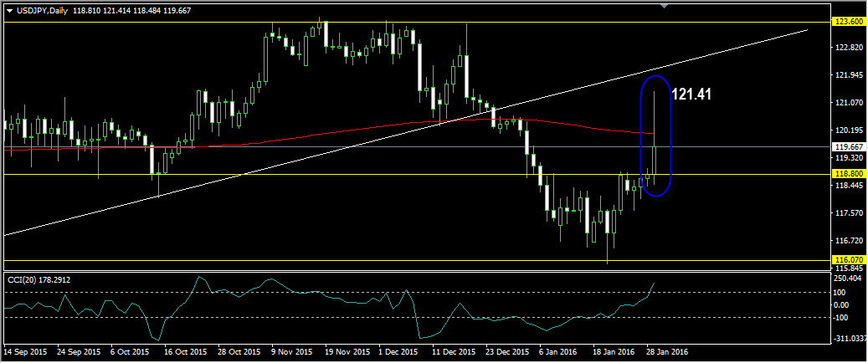Click the 117.570 price scale value

coord(849,212)
